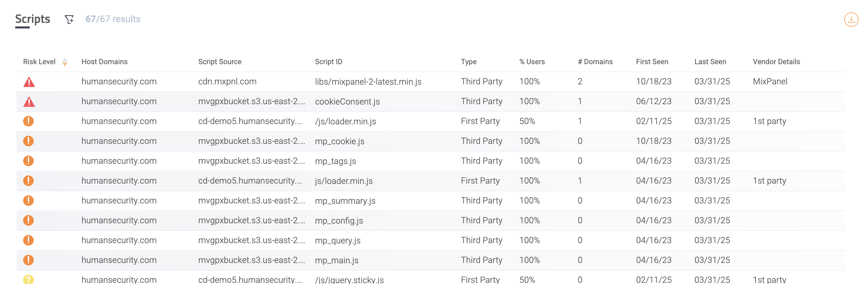Sort table by Risk Level arrows
This screenshot has height=303, width=868.
coord(65,62)
